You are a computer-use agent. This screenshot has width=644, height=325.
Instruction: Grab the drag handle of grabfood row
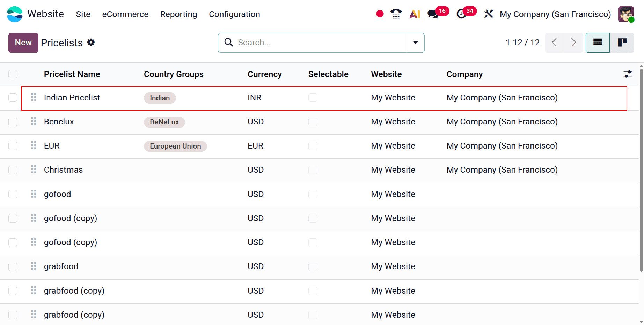coord(34,266)
